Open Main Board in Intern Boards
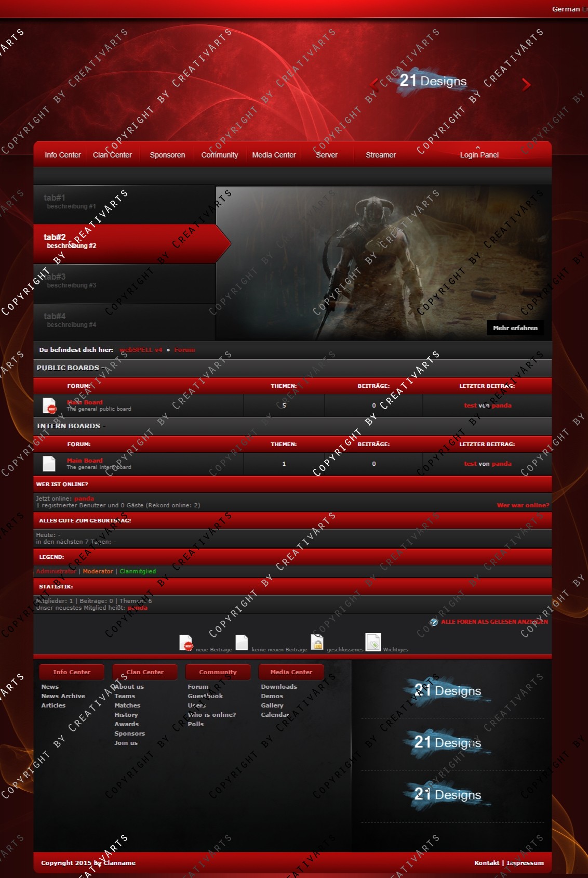The width and height of the screenshot is (588, 878). [85, 461]
